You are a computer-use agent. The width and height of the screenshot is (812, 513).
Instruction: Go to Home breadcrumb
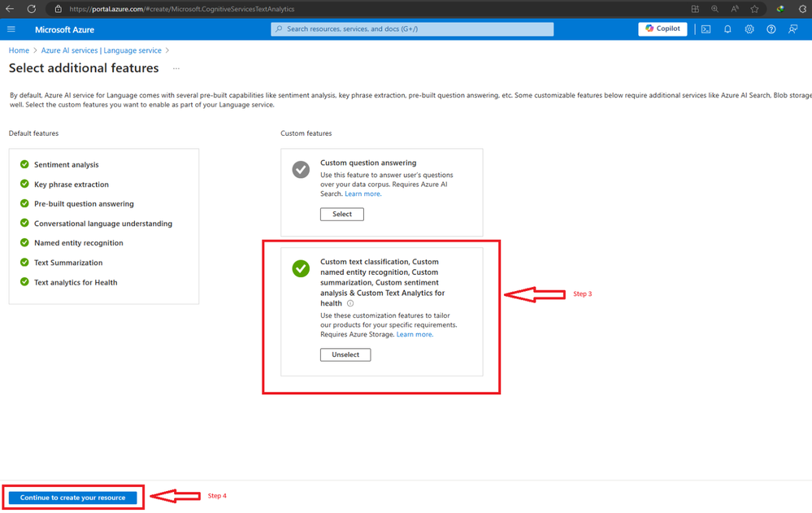pos(19,50)
